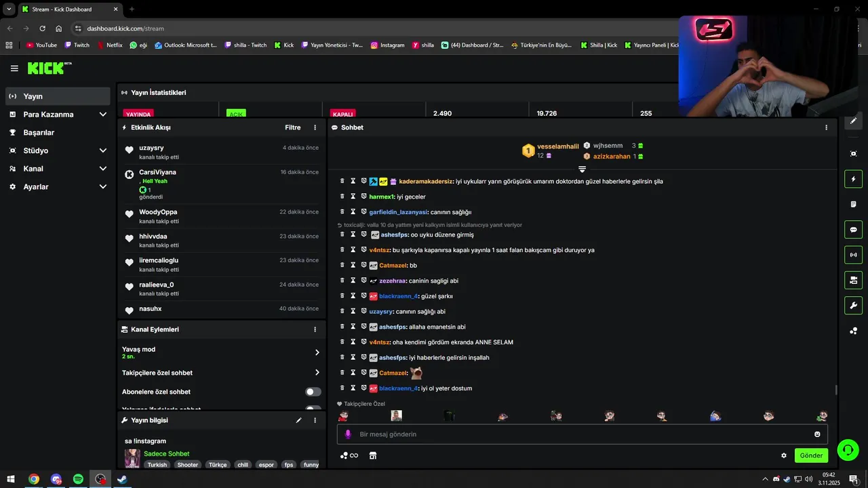Click the pencil edit-layout icon in right sidebar
Image resolution: width=868 pixels, height=488 pixels.
[x=854, y=121]
